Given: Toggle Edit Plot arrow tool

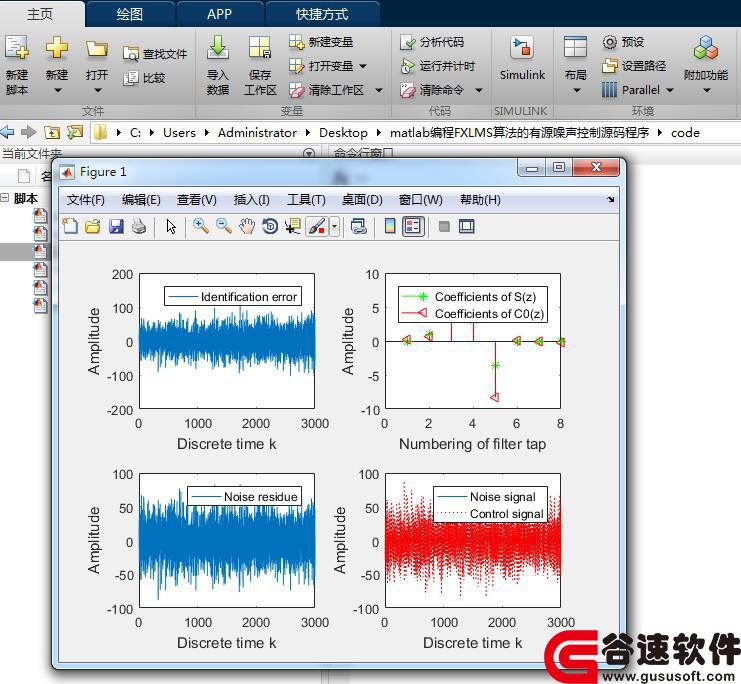Looking at the screenshot, I should tap(171, 226).
